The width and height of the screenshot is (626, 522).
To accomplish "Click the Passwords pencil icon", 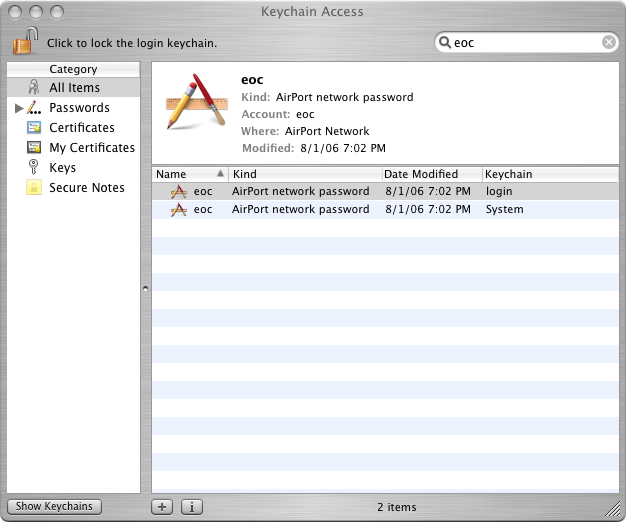I will [34, 107].
